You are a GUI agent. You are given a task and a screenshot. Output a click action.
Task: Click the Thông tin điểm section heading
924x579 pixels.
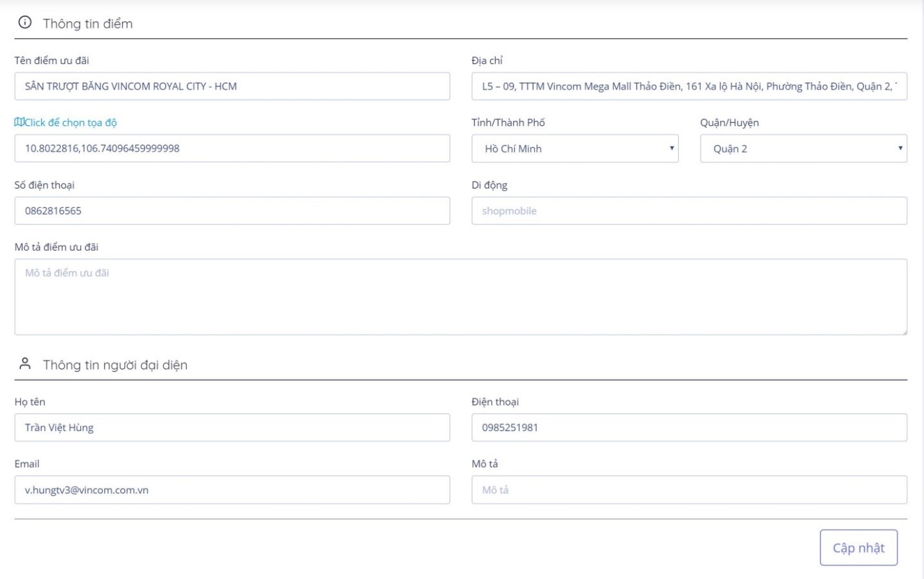pyautogui.click(x=88, y=24)
